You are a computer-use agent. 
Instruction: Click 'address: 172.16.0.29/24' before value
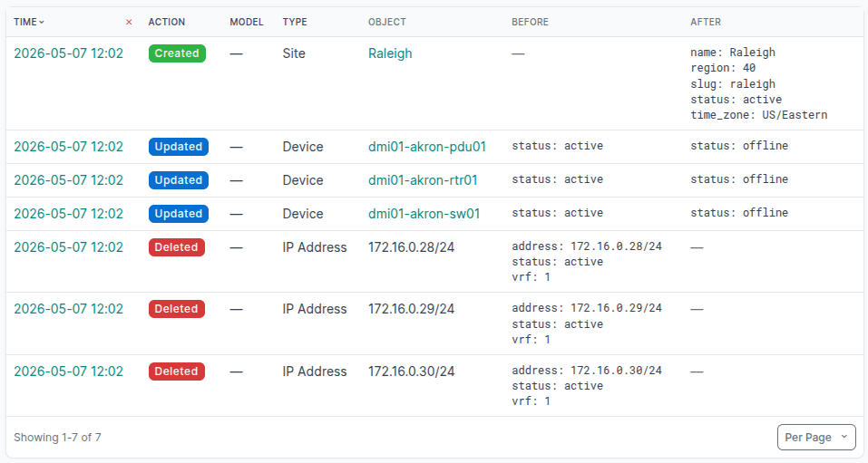587,308
